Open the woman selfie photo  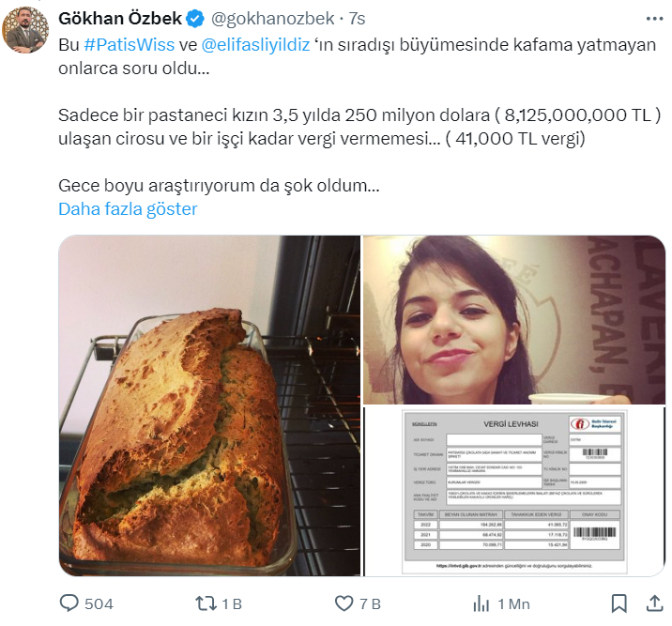click(514, 320)
